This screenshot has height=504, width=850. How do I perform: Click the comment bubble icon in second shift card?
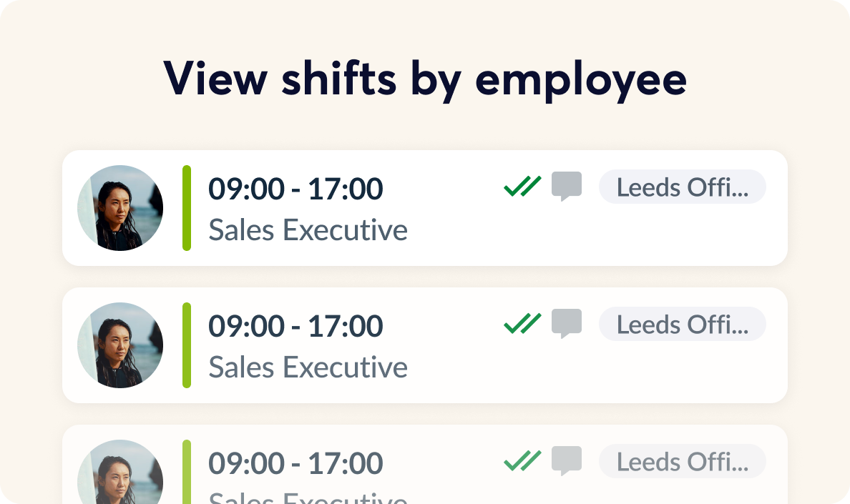click(566, 324)
